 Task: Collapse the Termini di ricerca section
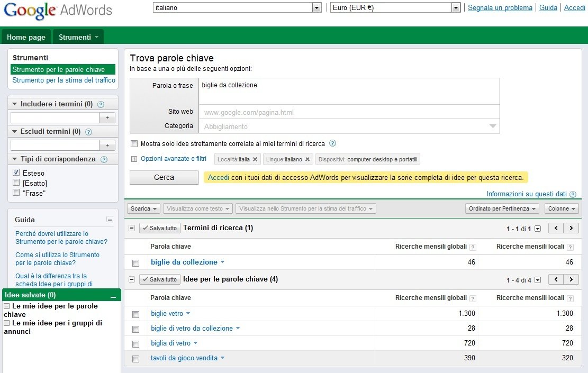pos(132,228)
